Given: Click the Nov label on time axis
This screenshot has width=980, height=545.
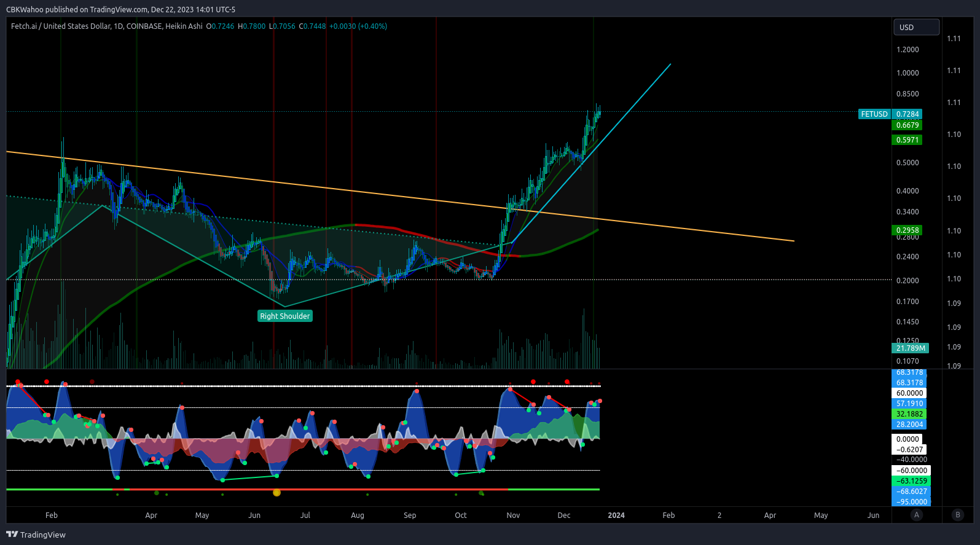Looking at the screenshot, I should point(513,516).
